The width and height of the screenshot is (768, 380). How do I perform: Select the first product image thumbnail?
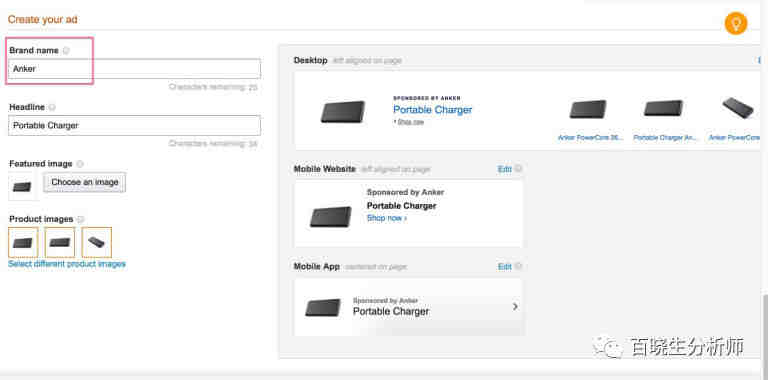23,242
